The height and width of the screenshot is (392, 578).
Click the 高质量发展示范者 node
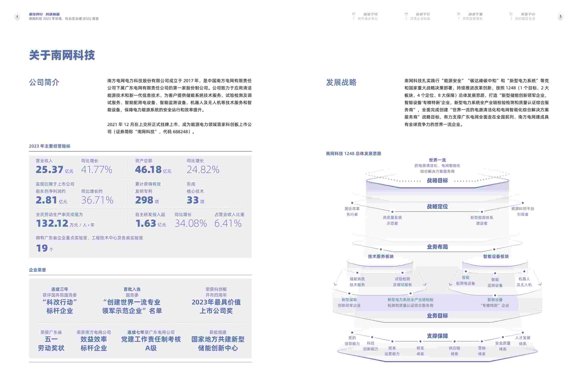click(x=392, y=220)
